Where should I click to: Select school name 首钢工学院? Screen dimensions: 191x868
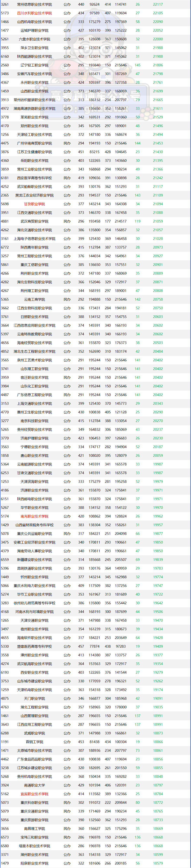click(35, 742)
